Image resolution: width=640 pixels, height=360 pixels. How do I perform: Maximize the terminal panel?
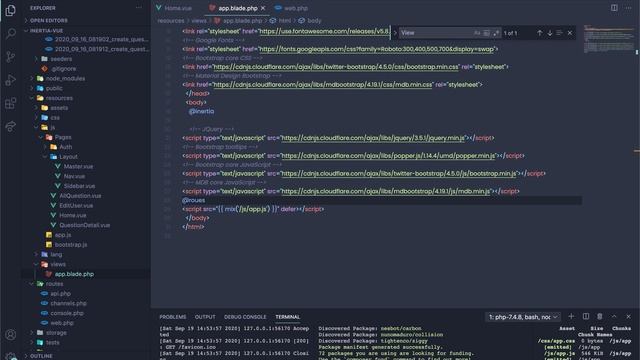(x=614, y=316)
